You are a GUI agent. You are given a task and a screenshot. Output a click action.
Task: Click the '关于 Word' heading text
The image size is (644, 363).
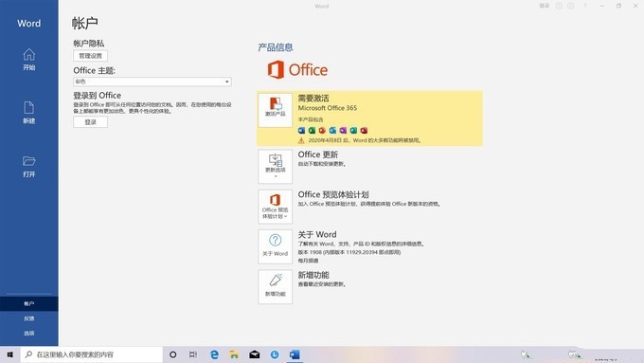click(317, 235)
